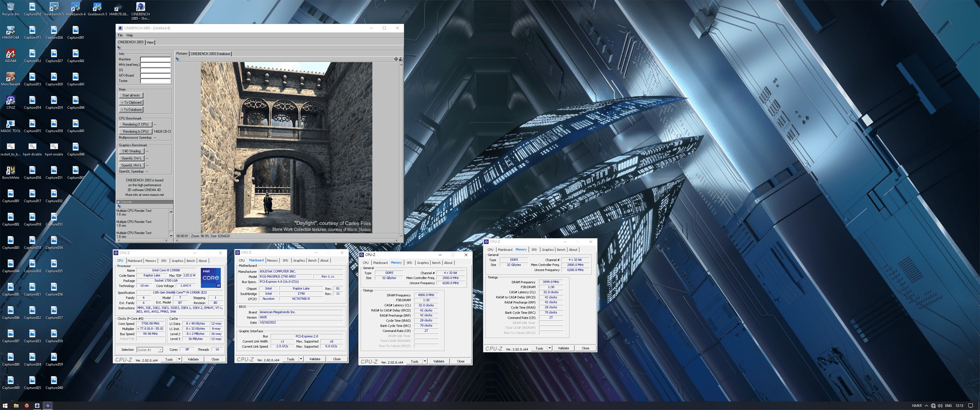
Task: Select the BenchMate desktop icon
Action: tap(11, 172)
